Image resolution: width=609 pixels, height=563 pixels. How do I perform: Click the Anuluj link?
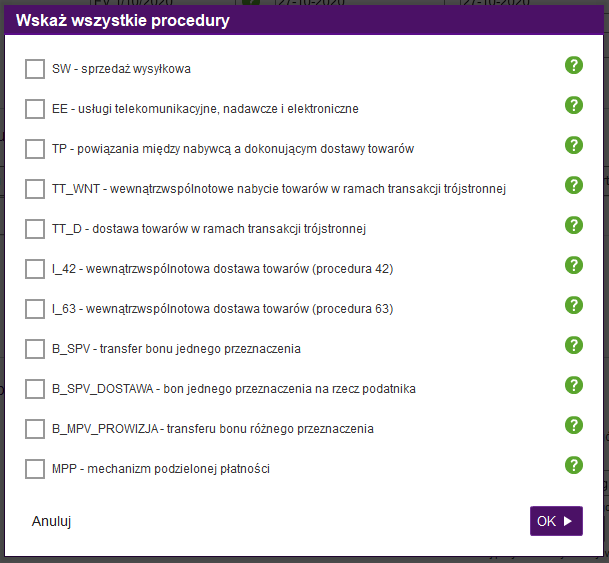(51, 521)
